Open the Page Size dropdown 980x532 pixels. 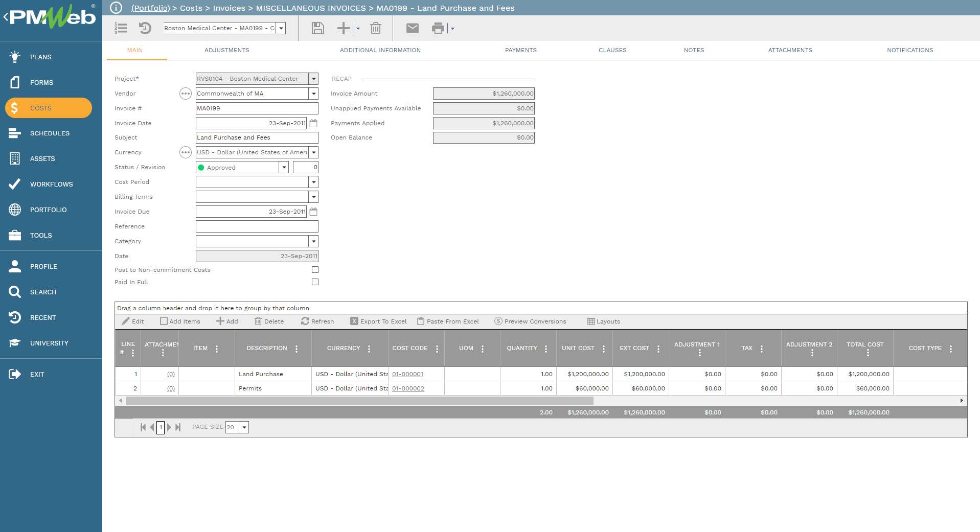[x=244, y=427]
